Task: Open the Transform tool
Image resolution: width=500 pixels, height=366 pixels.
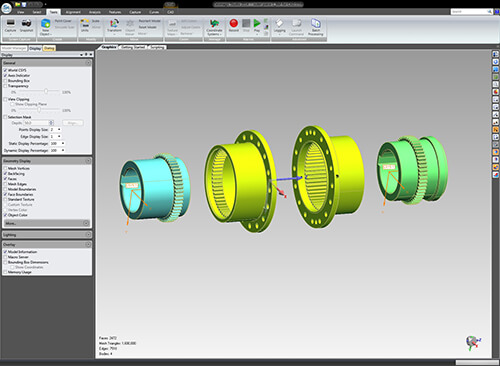Action: pyautogui.click(x=114, y=27)
